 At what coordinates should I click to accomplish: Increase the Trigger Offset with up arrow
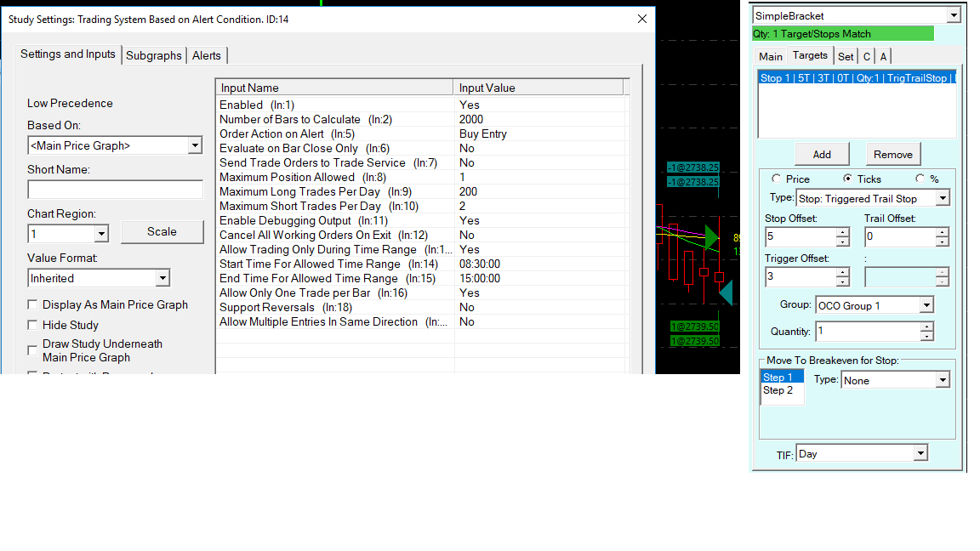point(843,272)
